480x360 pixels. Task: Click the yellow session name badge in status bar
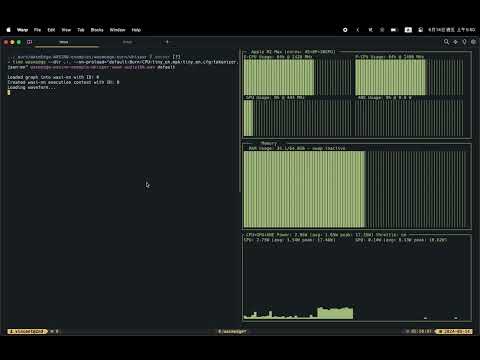tap(28, 332)
